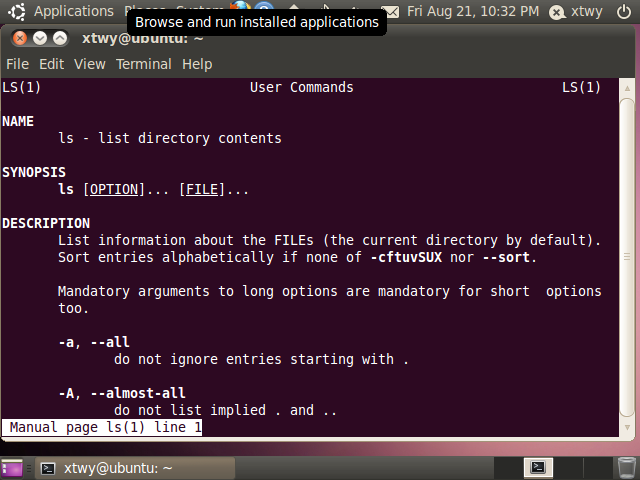Click the DESCRIPTION section heading
The width and height of the screenshot is (640, 480).
click(x=46, y=223)
